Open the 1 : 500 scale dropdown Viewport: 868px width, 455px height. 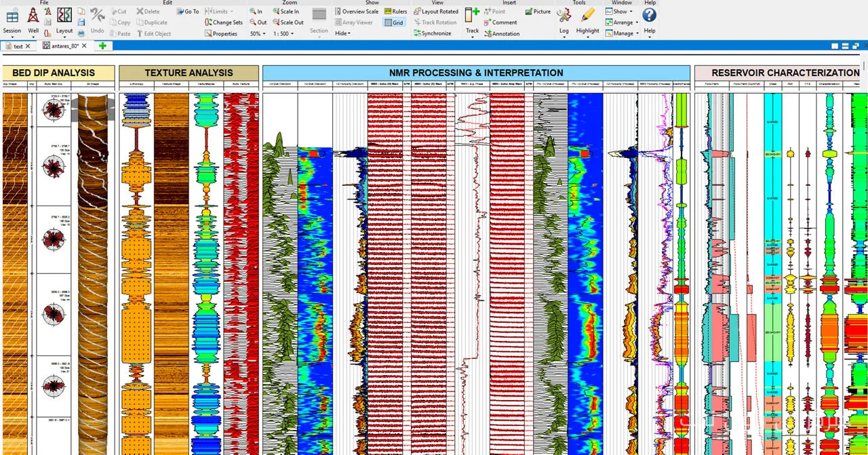[x=284, y=33]
